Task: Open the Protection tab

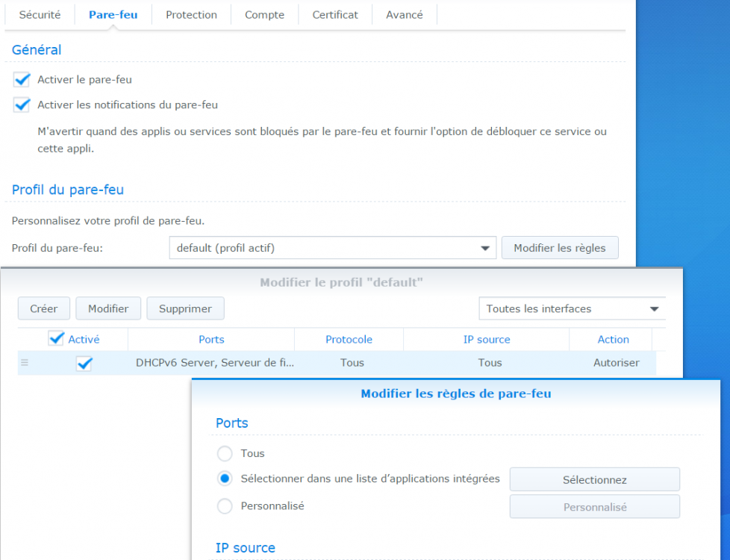Action: point(191,15)
